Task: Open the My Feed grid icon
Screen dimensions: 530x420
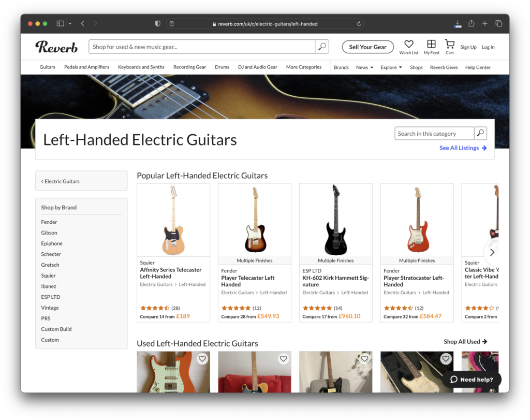Action: coord(431,45)
